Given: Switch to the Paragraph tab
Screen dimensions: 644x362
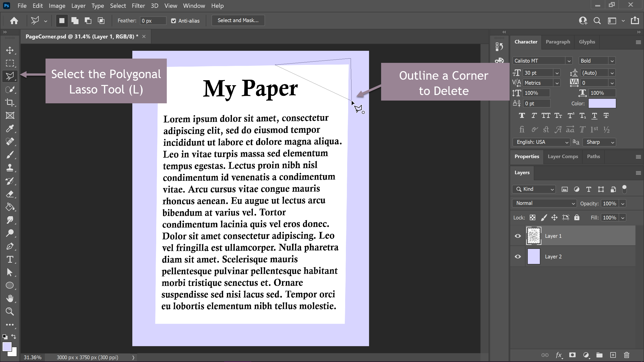Looking at the screenshot, I should tap(558, 42).
